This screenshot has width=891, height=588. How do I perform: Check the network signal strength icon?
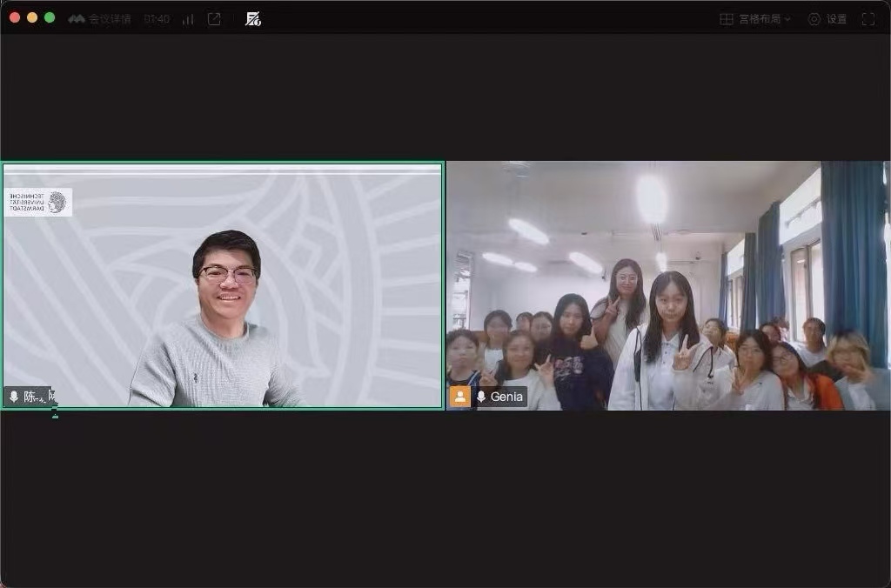coord(188,18)
